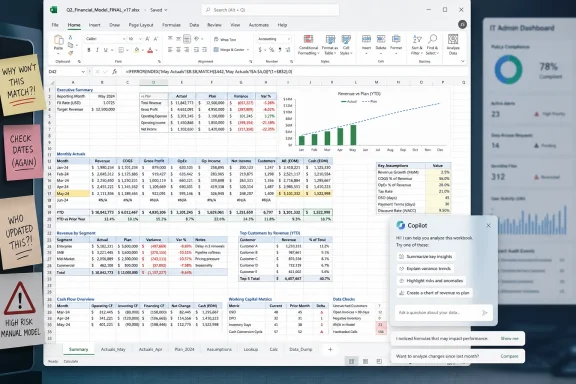This screenshot has width=576, height=384.
Task: Send the Copilot question with arrow icon
Action: 485,313
